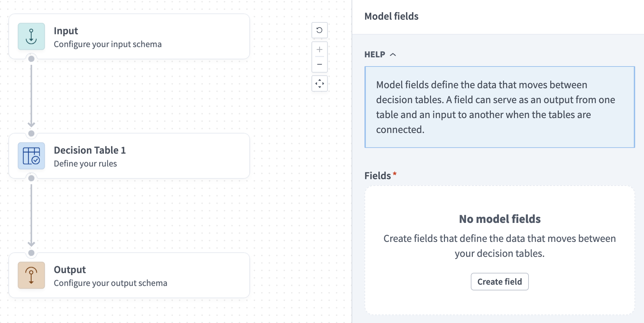Click the connection handle below the Input node
Viewport: 644px width, 323px height.
[x=32, y=58]
